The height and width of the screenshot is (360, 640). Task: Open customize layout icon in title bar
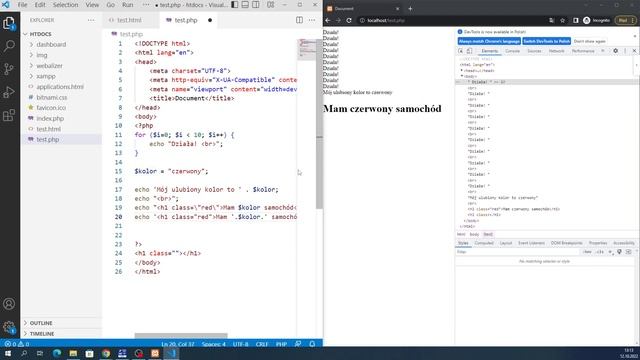click(x=271, y=5)
